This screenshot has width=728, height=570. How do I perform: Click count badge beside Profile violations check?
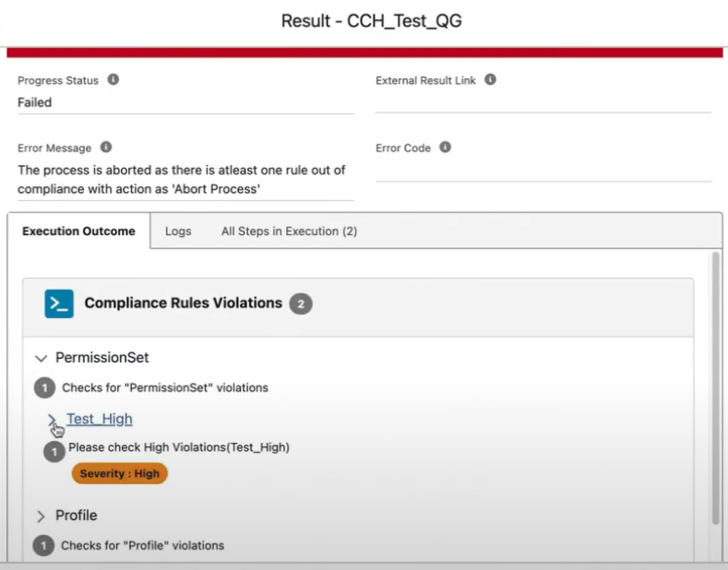pos(43,545)
